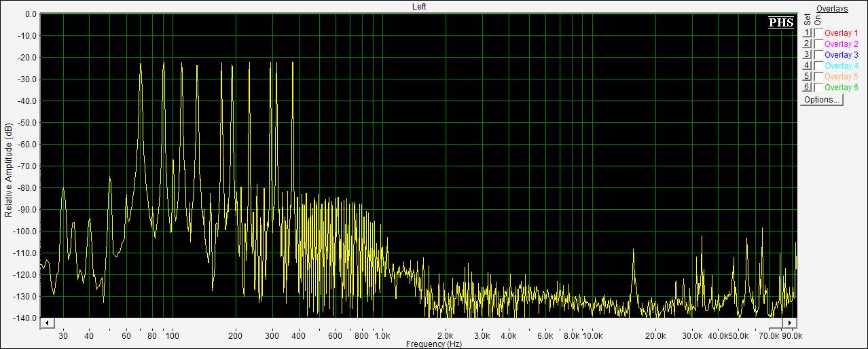
Task: Select the orange Overlay 5 label
Action: click(x=841, y=77)
